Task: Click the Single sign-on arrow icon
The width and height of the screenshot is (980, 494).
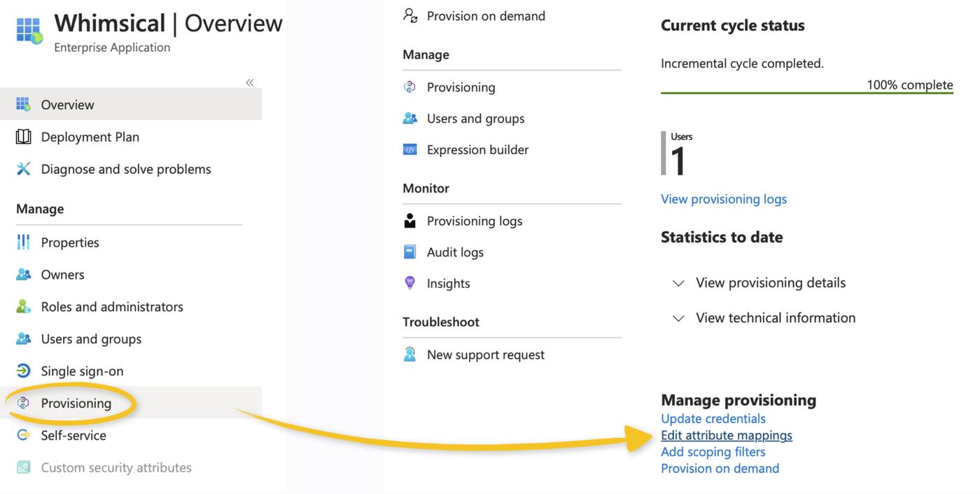Action: [x=23, y=371]
